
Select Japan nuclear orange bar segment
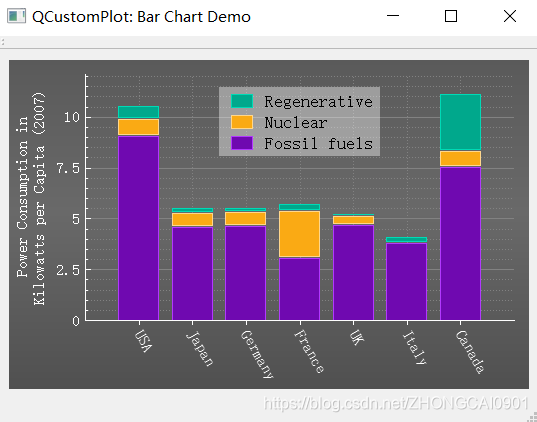pos(192,219)
